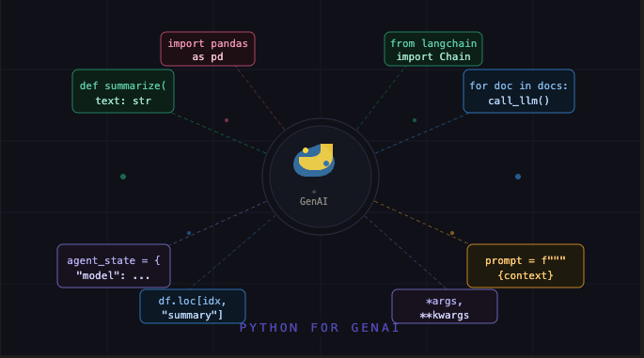This screenshot has height=358, width=644.
Task: Click the 'df.loc[idx, "summary"]' card
Action: [x=193, y=306]
